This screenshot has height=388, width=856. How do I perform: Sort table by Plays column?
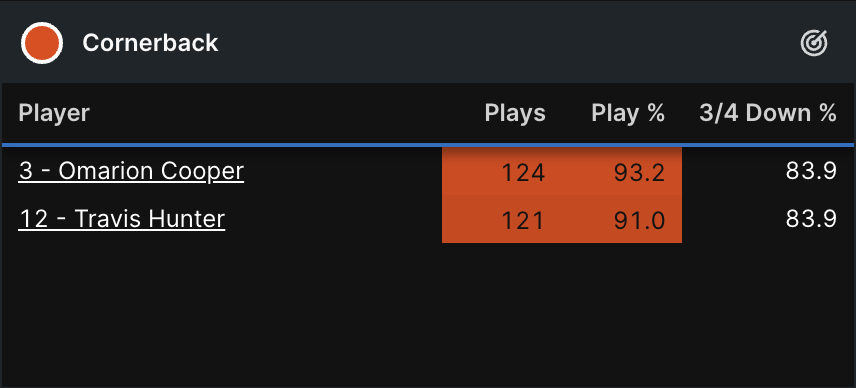point(515,114)
